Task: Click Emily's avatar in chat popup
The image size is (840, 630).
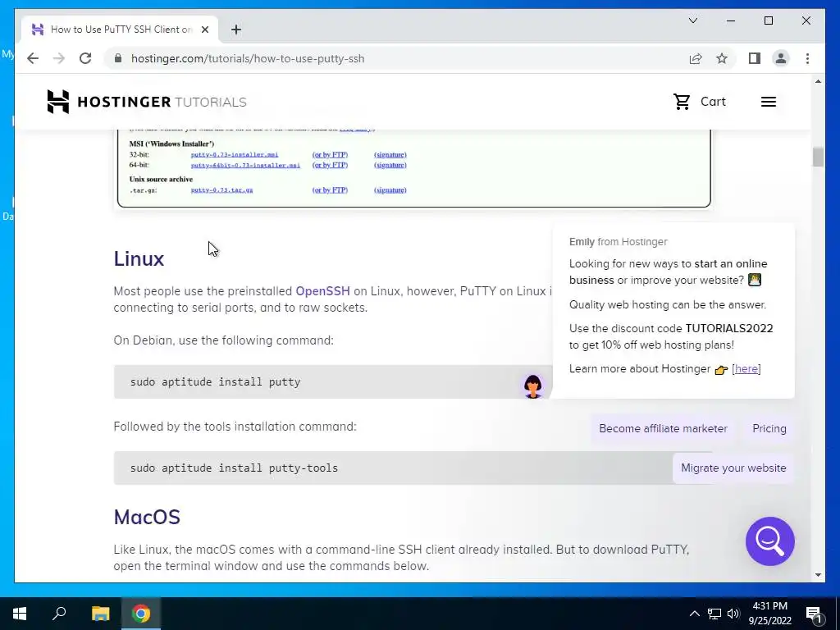Action: tap(532, 386)
